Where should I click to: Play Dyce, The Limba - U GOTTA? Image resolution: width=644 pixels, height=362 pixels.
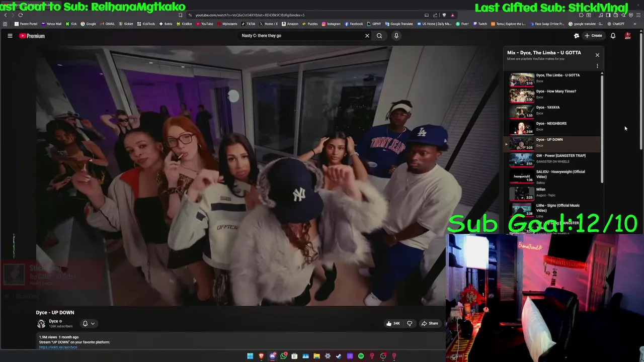[553, 79]
